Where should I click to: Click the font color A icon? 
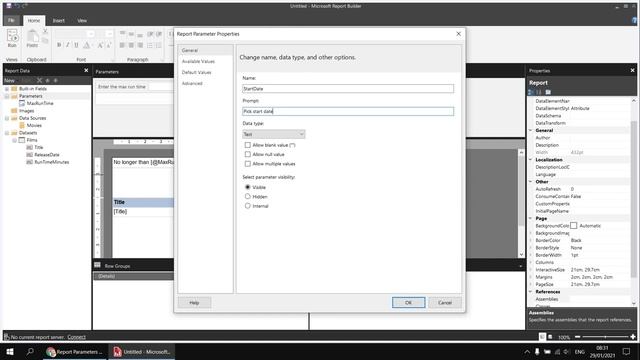click(87, 45)
